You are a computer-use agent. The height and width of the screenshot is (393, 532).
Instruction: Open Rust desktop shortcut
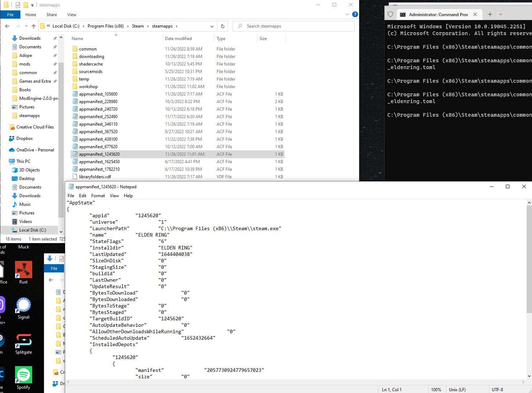[x=24, y=273]
